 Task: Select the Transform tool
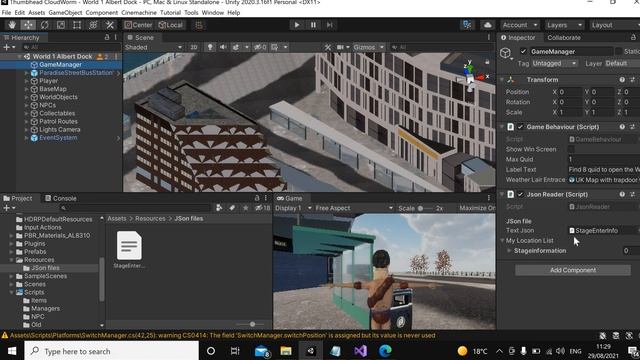click(x=93, y=25)
